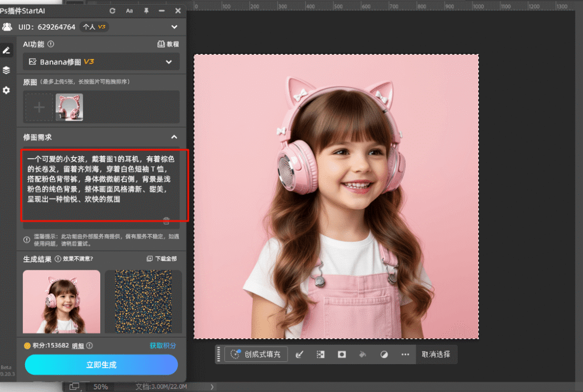The height and width of the screenshot is (392, 583).
Task: Select the brush icon in the bottom taskbar
Action: pos(299,354)
